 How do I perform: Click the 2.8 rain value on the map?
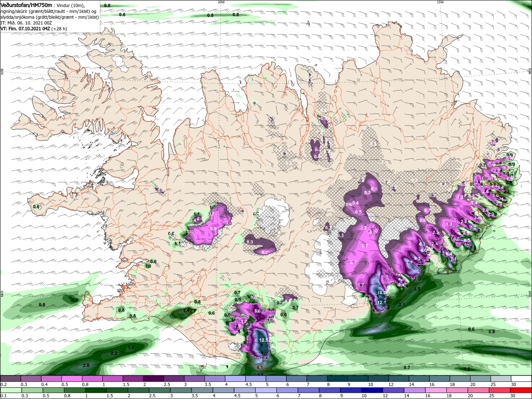(x=86, y=365)
